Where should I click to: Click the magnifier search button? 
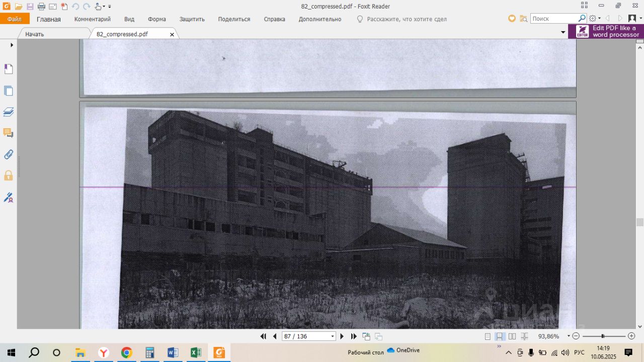[582, 19]
